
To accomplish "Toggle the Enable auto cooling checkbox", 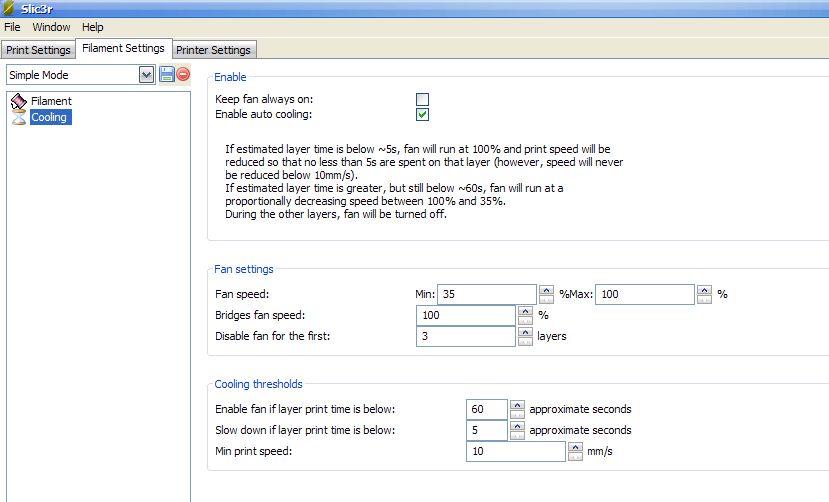I will (422, 114).
